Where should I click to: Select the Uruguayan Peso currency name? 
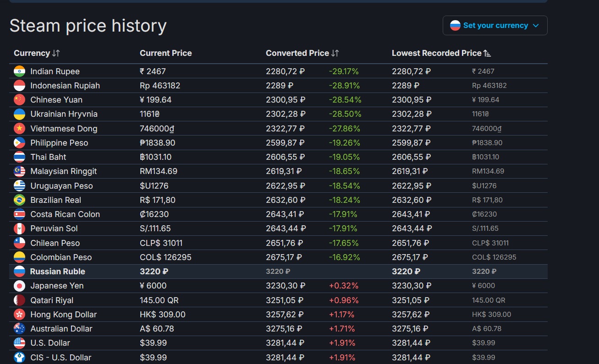(61, 186)
